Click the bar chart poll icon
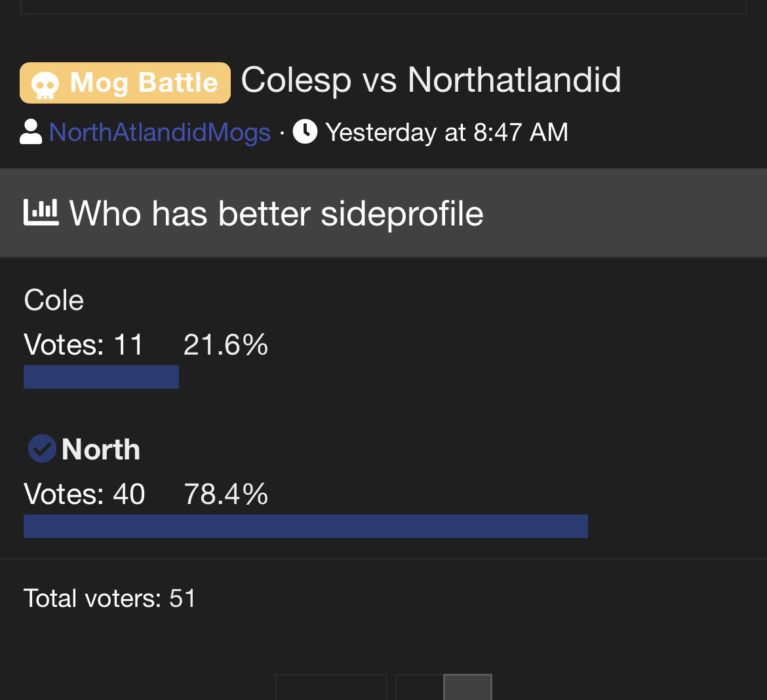 [41, 212]
